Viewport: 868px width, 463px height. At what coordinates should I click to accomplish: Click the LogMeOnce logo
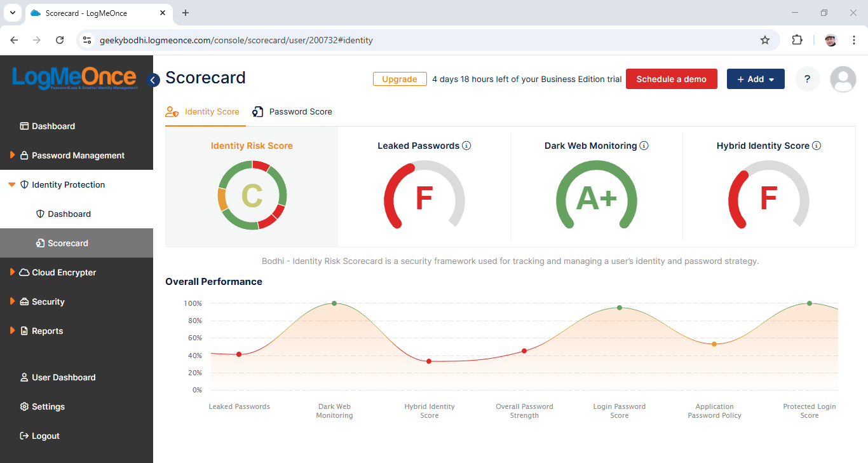pyautogui.click(x=74, y=79)
